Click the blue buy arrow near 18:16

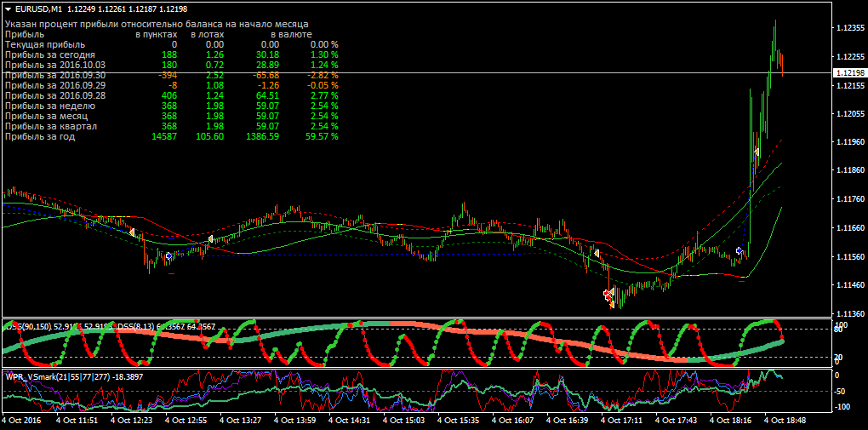[740, 250]
